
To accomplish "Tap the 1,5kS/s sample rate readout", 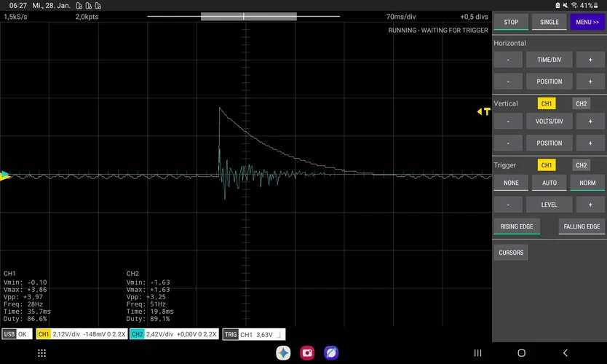I will [x=15, y=17].
